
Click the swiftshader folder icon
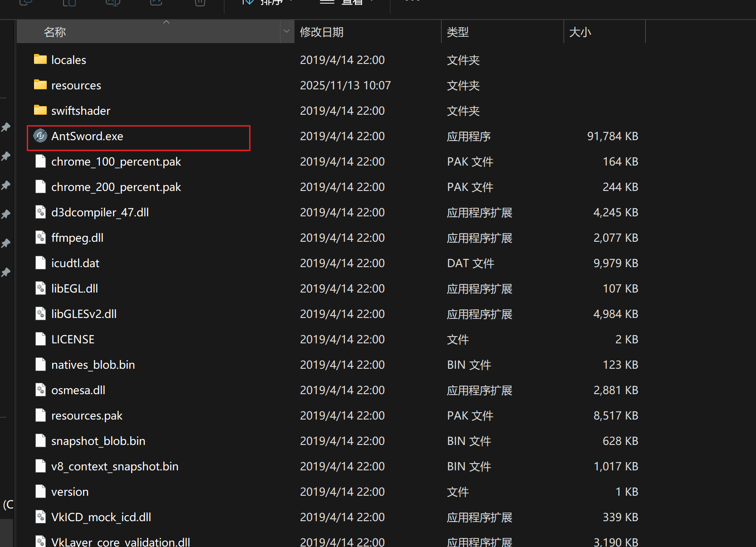(x=40, y=110)
